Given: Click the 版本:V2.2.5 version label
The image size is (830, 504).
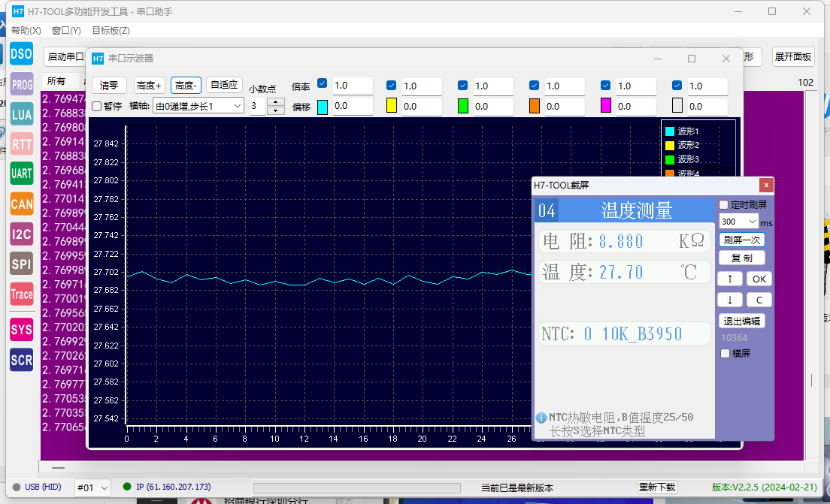Looking at the screenshot, I should [x=765, y=487].
